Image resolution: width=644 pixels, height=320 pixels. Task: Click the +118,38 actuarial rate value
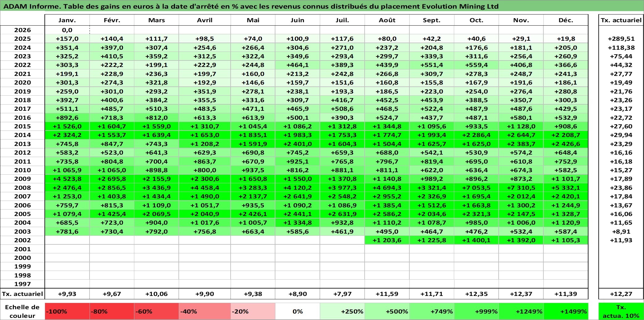click(621, 48)
